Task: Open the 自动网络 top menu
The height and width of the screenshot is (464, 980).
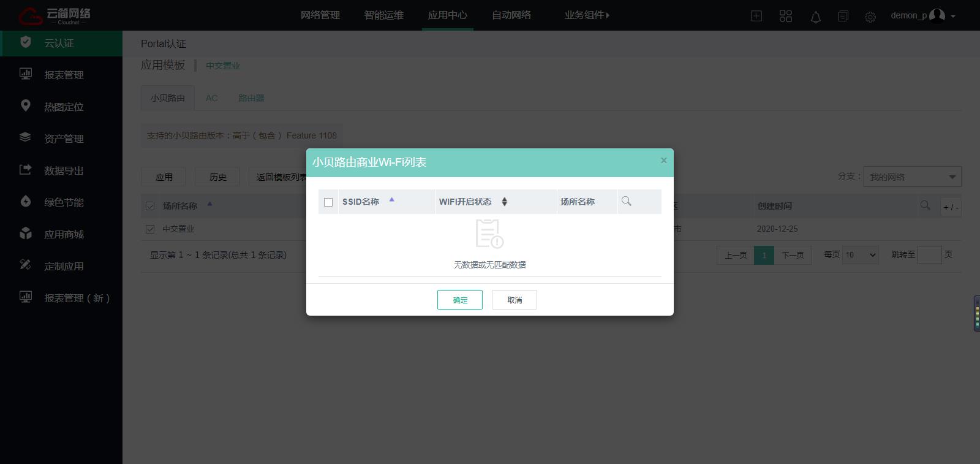Action: point(511,15)
